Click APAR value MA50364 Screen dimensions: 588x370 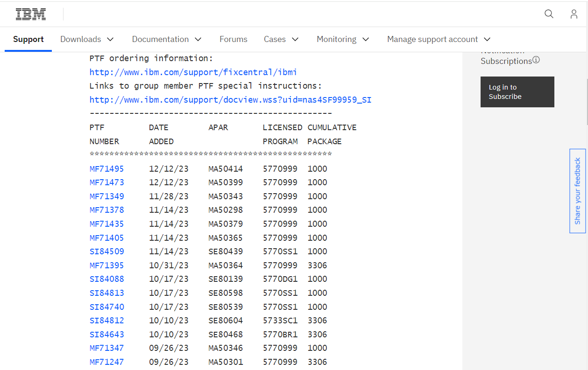pyautogui.click(x=226, y=265)
